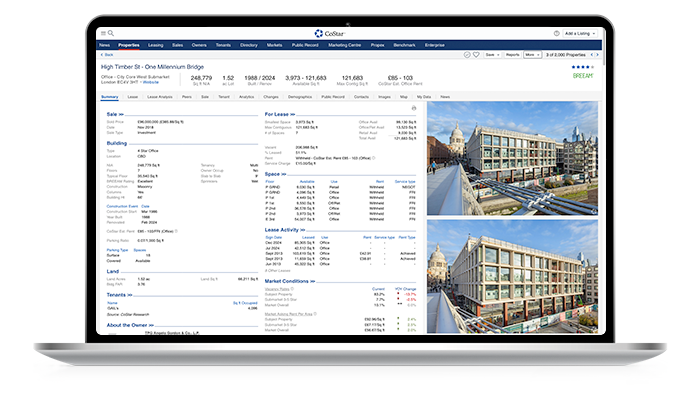Screen dimensions: 700x399
Task: Toggle the heart favorite icon
Action: [x=476, y=55]
